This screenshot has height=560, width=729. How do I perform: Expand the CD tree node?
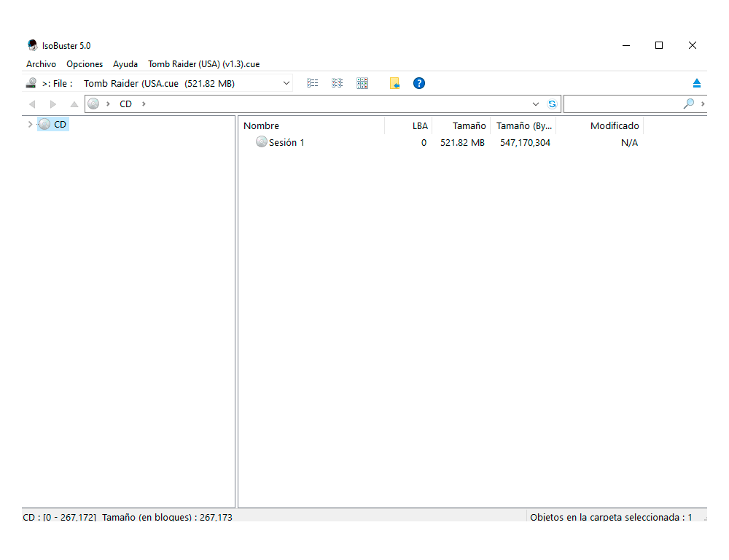pos(30,124)
